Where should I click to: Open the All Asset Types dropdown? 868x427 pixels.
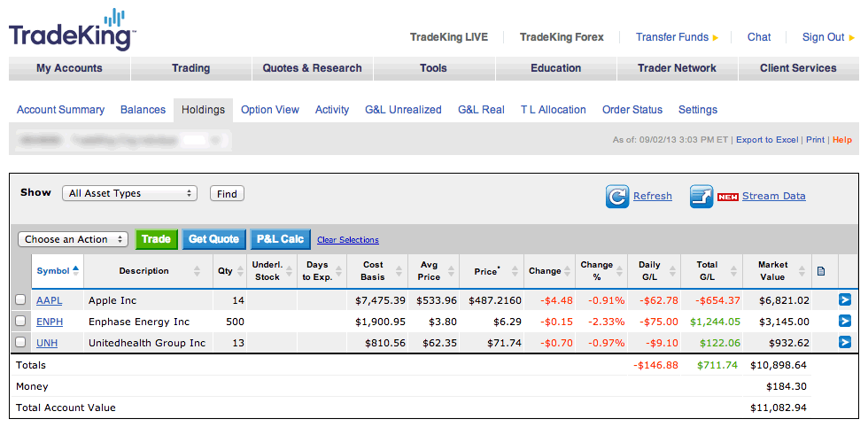click(x=129, y=193)
